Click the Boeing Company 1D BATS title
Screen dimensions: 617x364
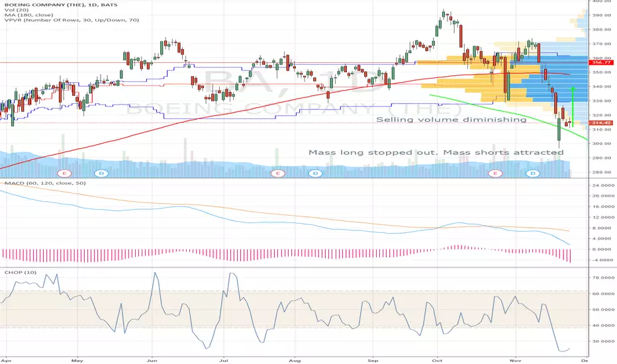[x=61, y=5]
